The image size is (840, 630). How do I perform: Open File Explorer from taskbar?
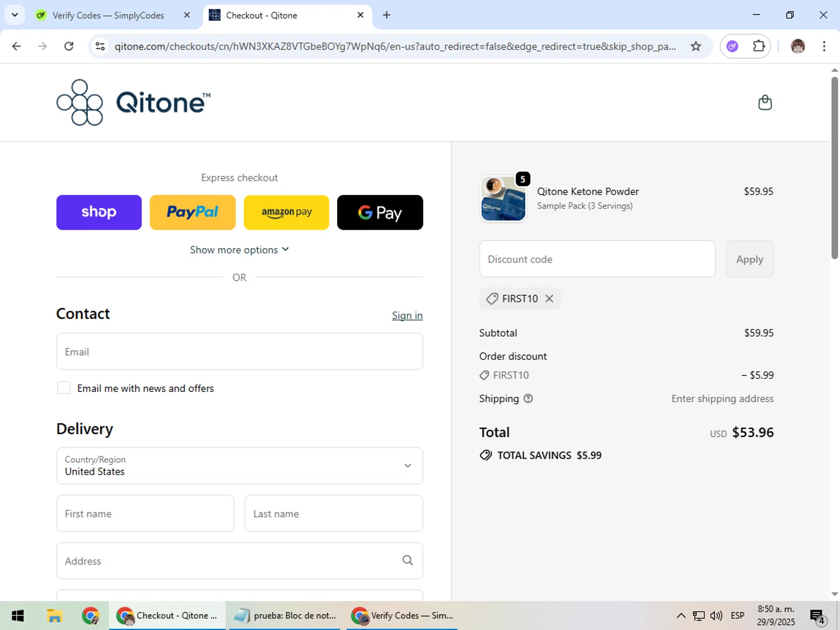54,616
